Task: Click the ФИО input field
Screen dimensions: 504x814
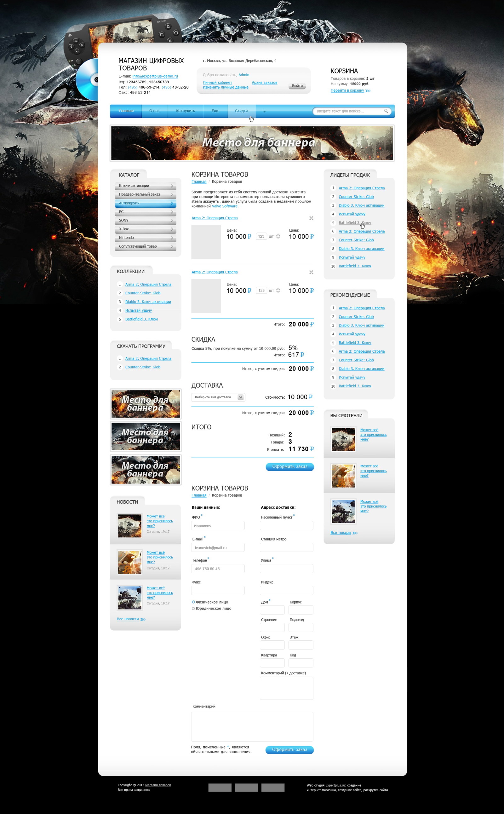Action: pos(218,526)
